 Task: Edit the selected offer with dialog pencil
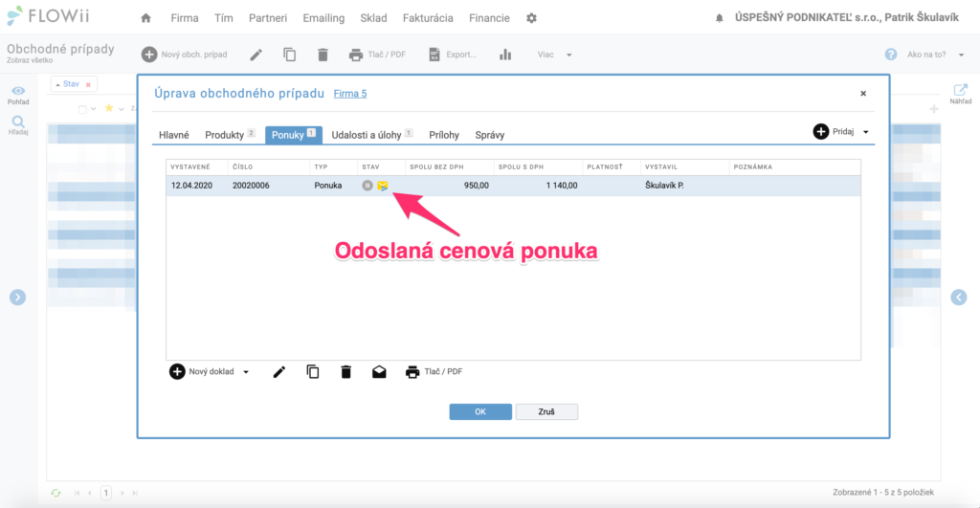(x=279, y=372)
